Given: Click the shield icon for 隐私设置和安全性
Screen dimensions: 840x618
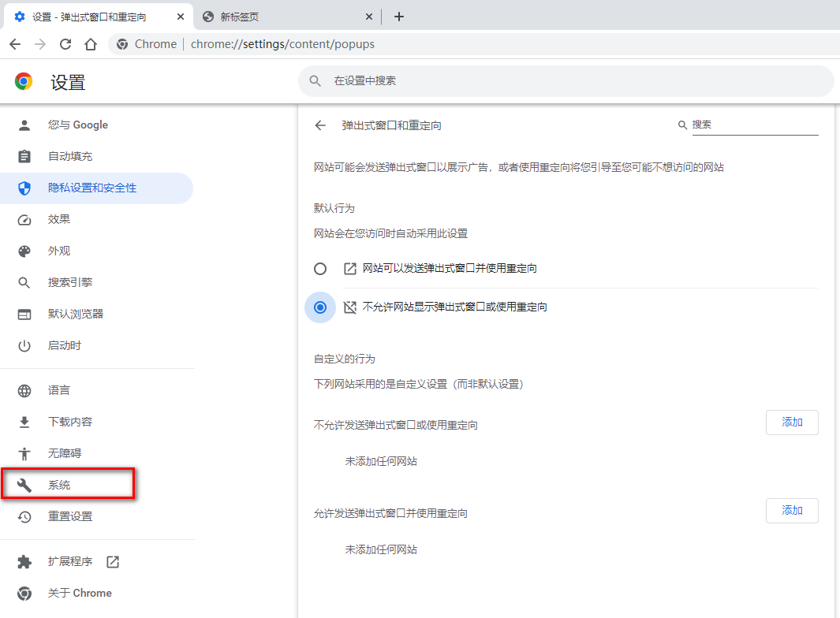Looking at the screenshot, I should [24, 188].
